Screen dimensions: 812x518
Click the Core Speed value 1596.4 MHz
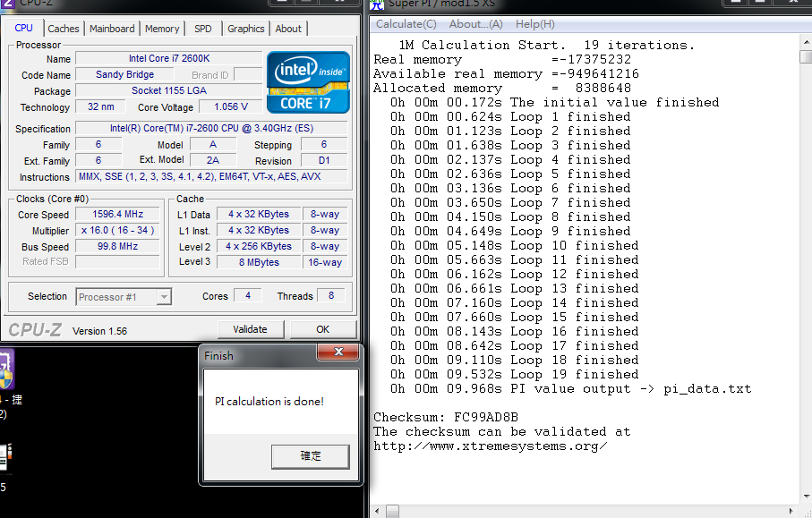[117, 214]
